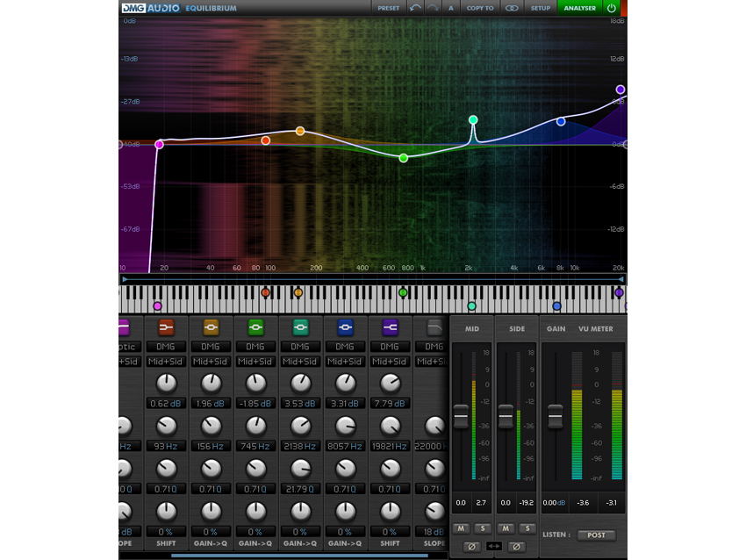Switch to A/B state A

(450, 8)
